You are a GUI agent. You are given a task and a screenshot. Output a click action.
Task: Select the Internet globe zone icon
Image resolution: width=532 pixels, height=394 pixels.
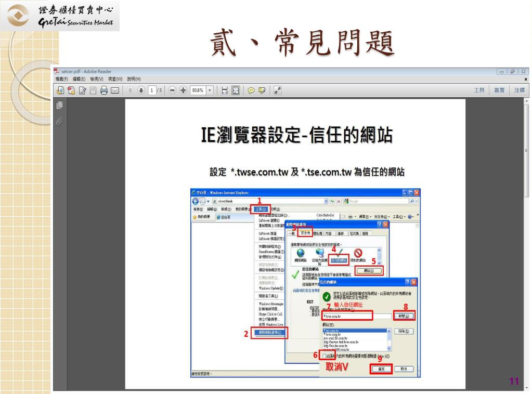[x=301, y=253]
